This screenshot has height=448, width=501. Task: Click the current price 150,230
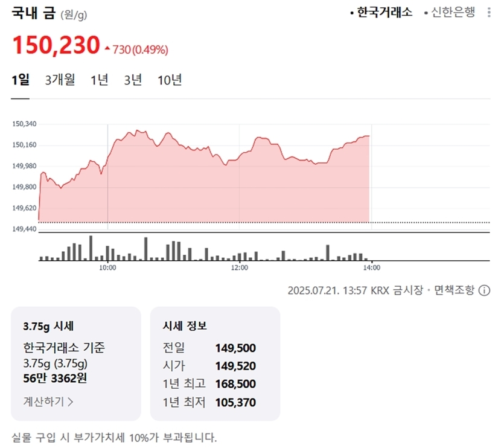tap(56, 45)
